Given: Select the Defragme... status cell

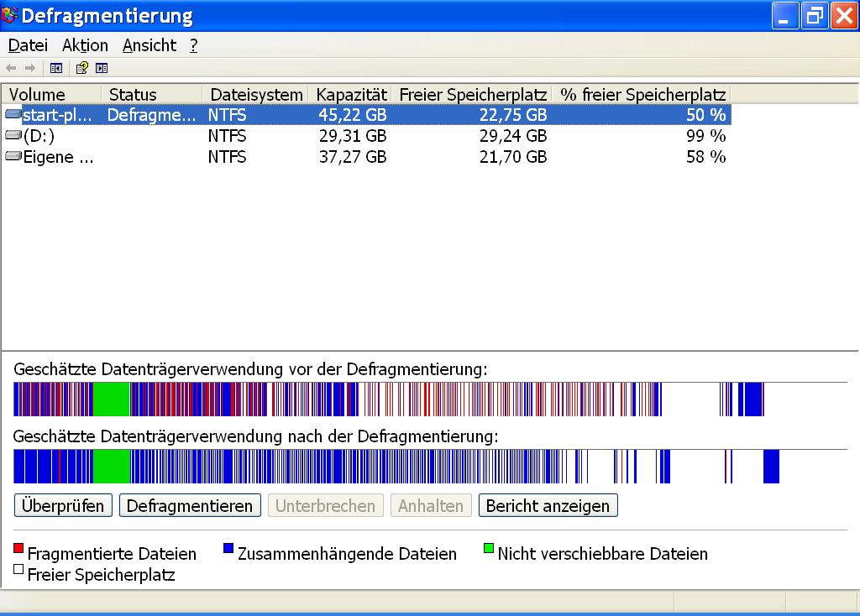Looking at the screenshot, I should [x=151, y=114].
